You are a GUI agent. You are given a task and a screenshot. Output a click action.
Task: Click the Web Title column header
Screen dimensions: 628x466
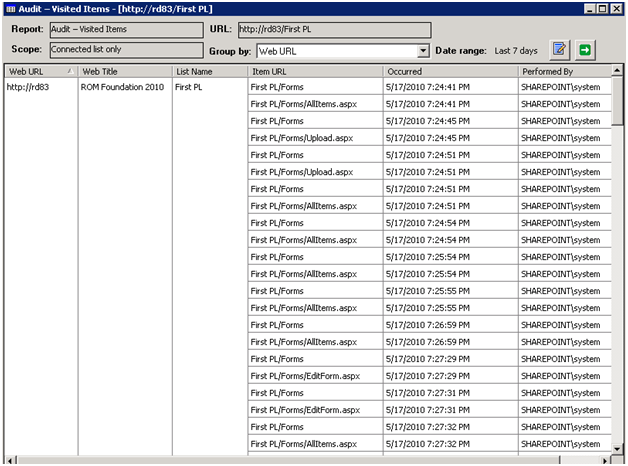(x=122, y=72)
